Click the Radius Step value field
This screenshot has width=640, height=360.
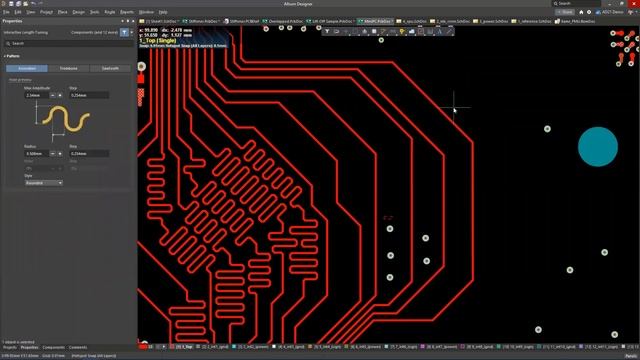coord(89,153)
